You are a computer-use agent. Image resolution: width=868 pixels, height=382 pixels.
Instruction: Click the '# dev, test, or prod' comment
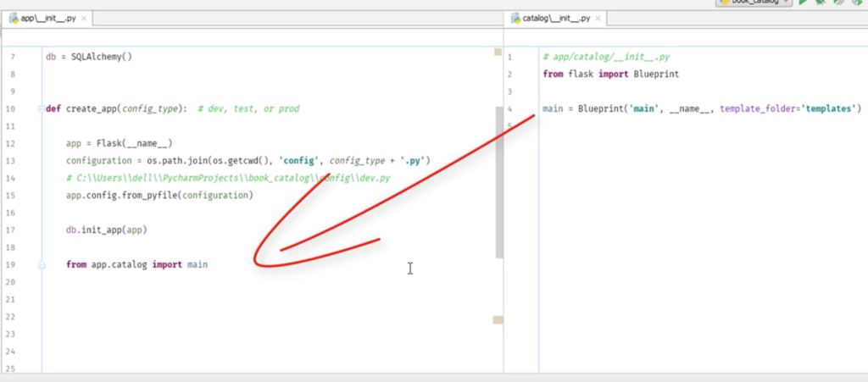tap(248, 109)
